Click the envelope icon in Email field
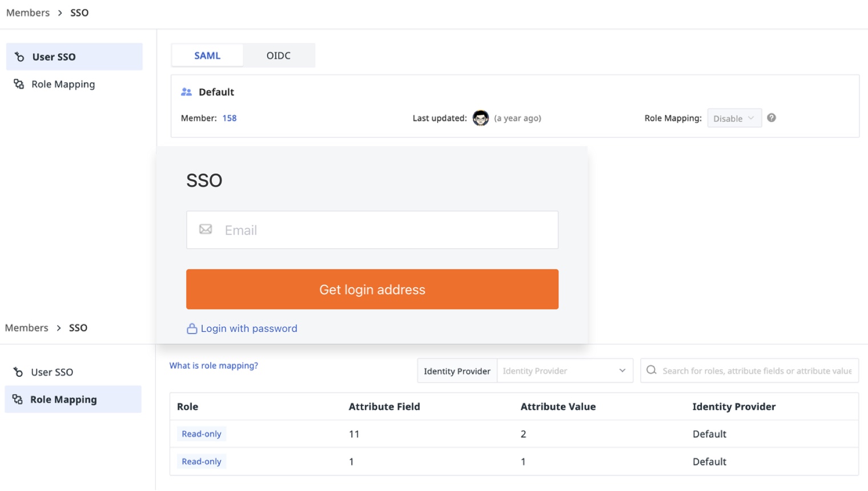 (206, 229)
